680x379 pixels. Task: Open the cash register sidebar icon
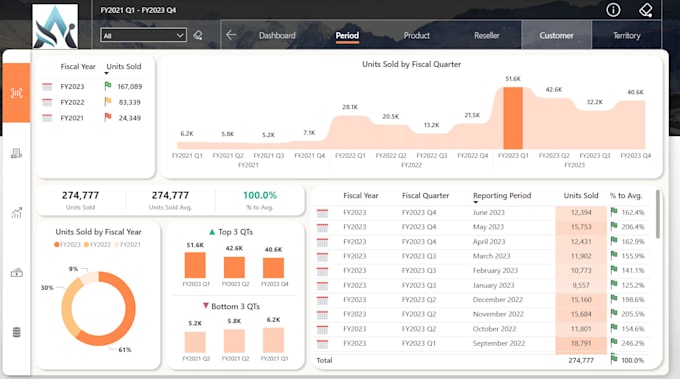(16, 273)
